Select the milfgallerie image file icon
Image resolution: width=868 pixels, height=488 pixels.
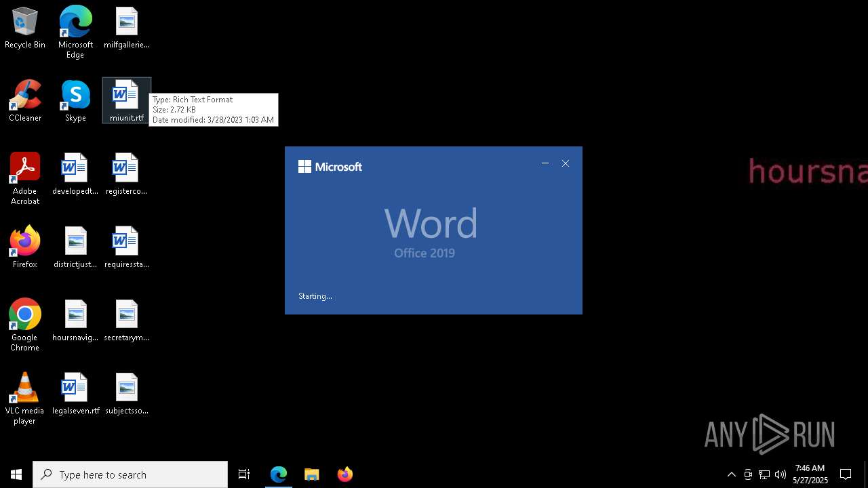(127, 28)
